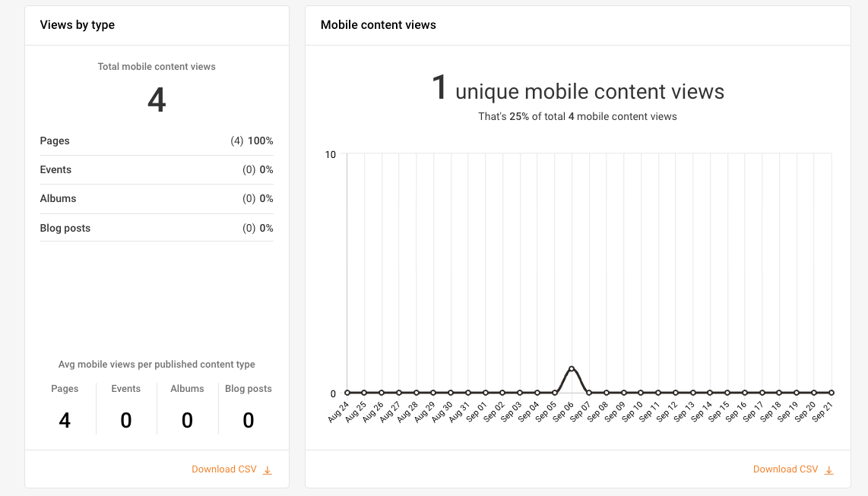
Task: Click the Pages average value under Avg mobile views
Action: click(x=65, y=419)
